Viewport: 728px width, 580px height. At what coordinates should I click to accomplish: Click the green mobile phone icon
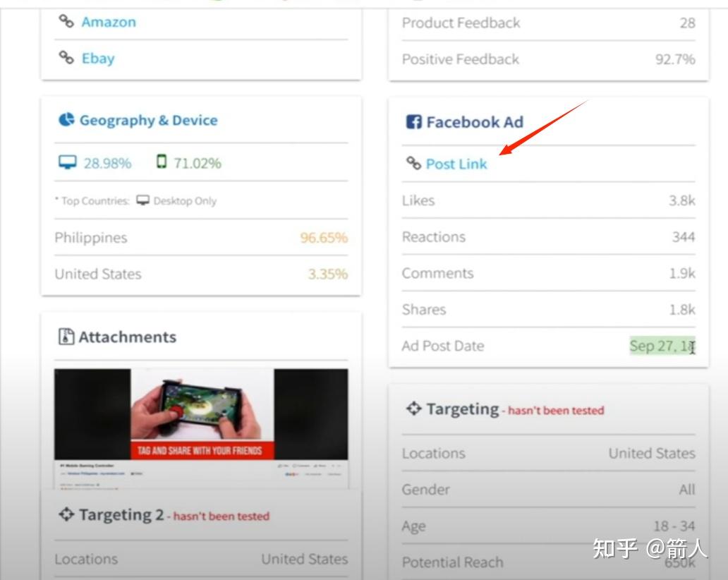(x=162, y=162)
